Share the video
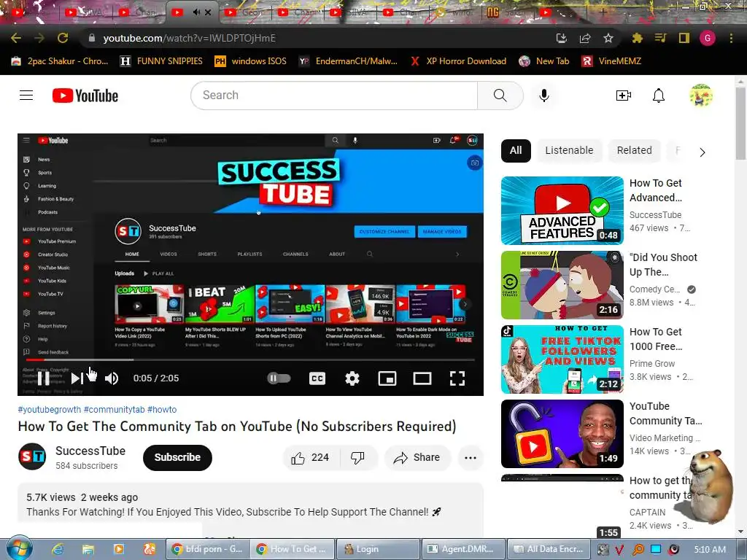The image size is (747, 560). (x=417, y=458)
